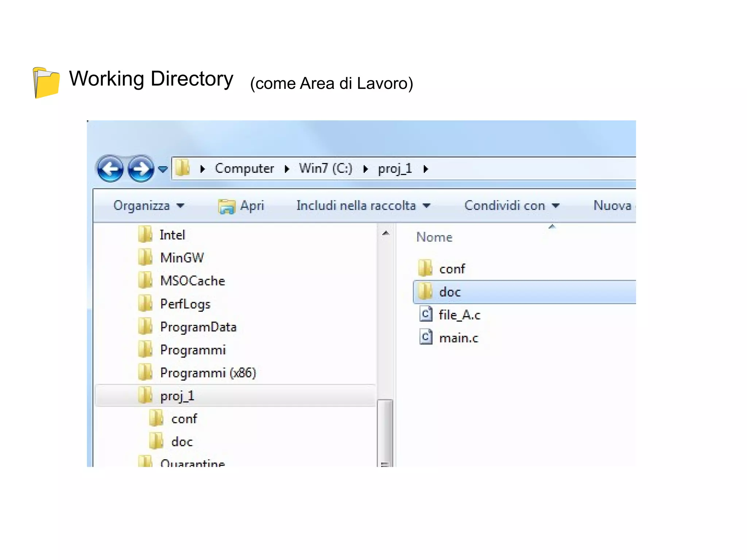Image resolution: width=747 pixels, height=560 pixels.
Task: Click the C file icon of file_A.c
Action: coord(426,314)
